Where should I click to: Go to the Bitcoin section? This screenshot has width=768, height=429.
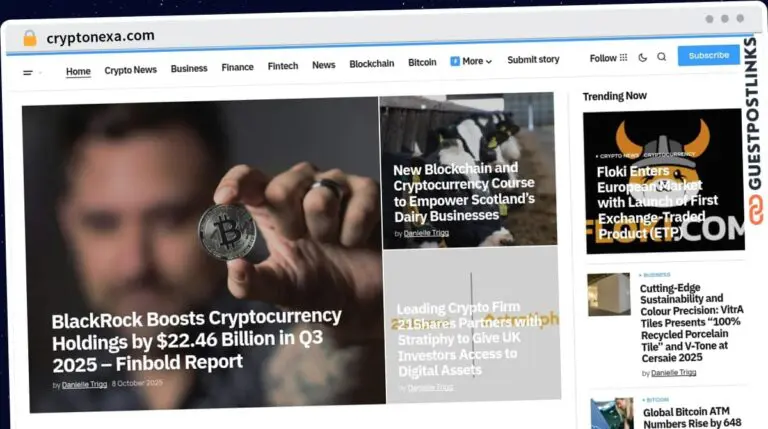point(422,62)
